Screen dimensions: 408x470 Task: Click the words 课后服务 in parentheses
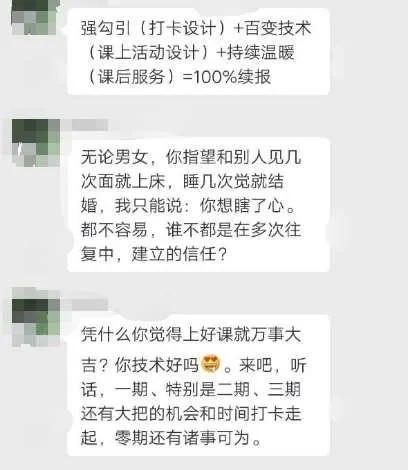[132, 77]
